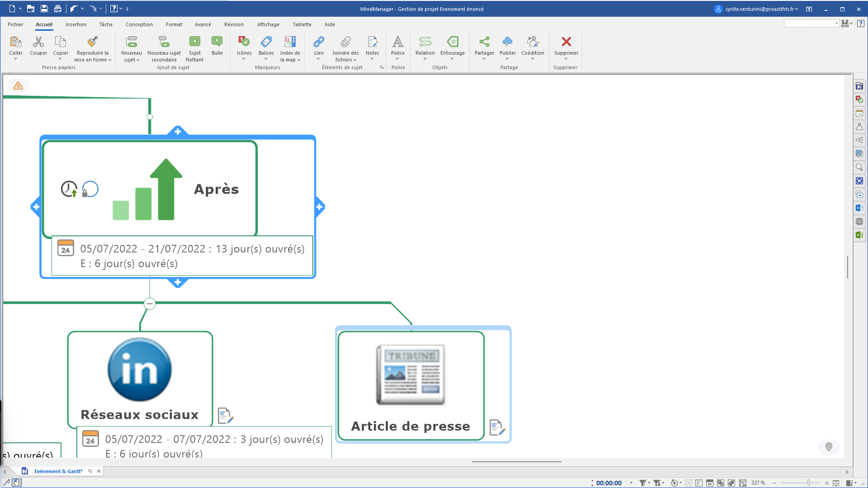
Task: Toggle notes display icon in status bar
Action: coord(699,483)
